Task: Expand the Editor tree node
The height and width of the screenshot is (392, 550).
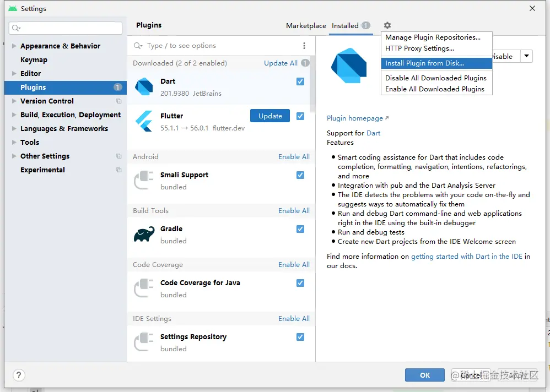Action: (14, 74)
